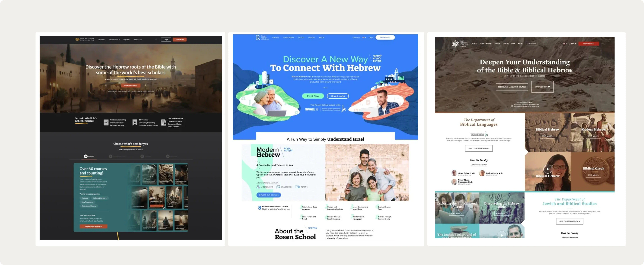
Task: Click the Featured category tag
Action: click(x=85, y=198)
